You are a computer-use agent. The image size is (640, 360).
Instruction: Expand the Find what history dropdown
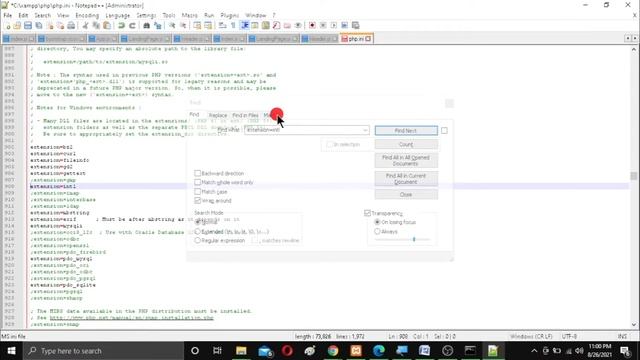click(x=365, y=130)
